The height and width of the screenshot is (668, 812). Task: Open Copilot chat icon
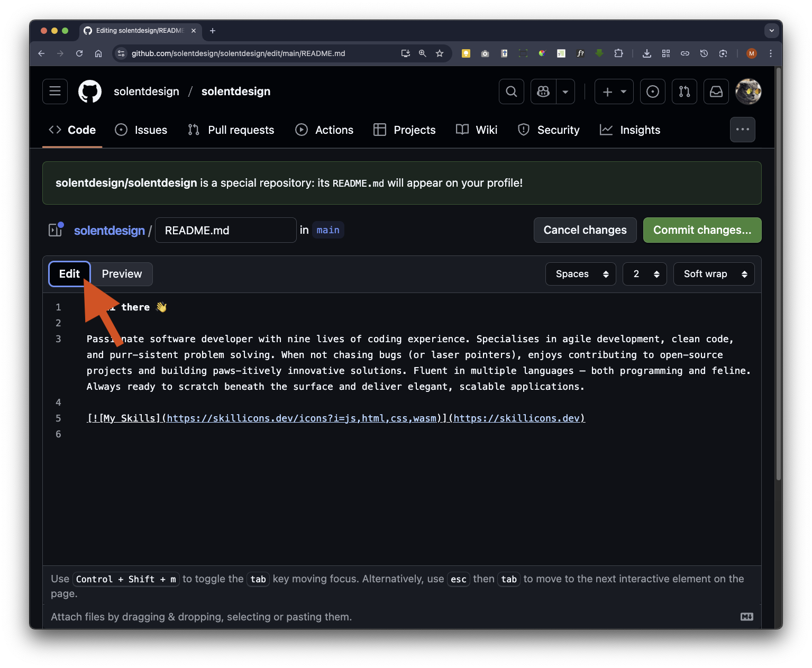point(543,91)
